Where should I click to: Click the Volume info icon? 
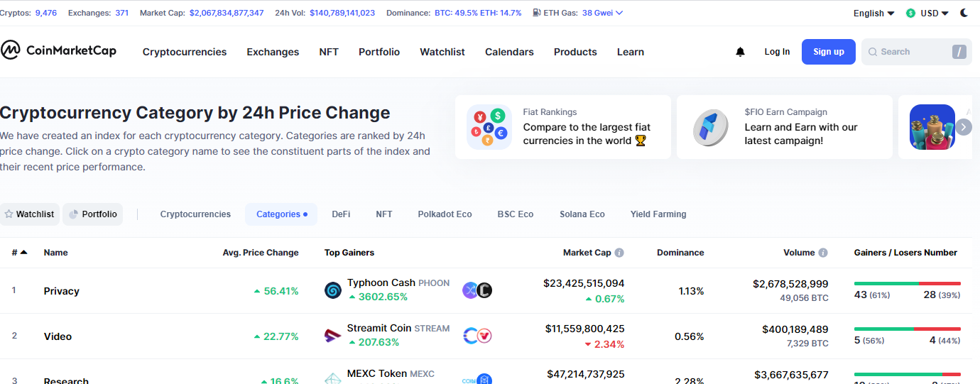tap(823, 253)
